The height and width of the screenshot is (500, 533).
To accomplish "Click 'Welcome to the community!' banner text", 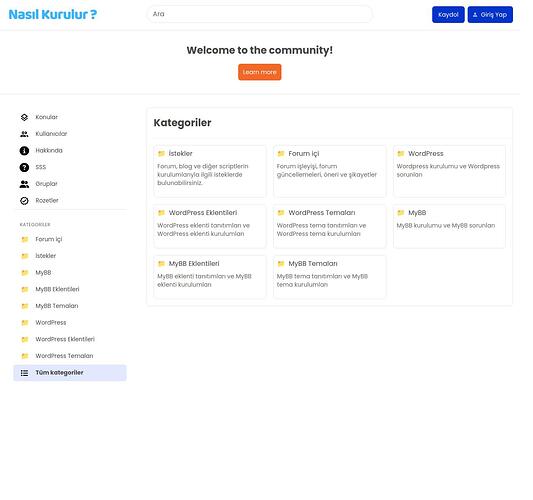I will [x=259, y=50].
